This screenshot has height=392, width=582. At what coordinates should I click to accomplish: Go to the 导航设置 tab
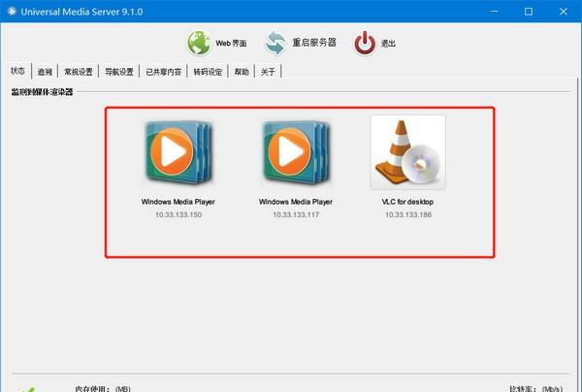pos(118,72)
